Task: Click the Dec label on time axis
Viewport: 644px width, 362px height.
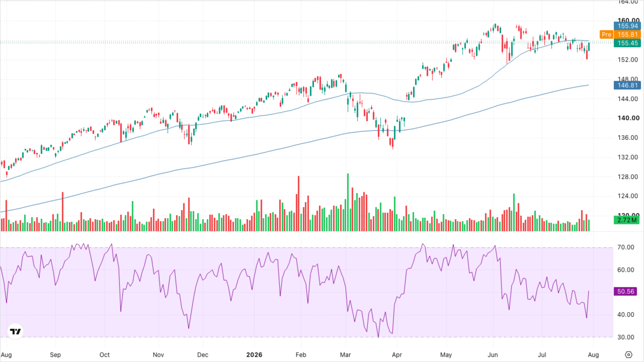Action: tap(203, 355)
